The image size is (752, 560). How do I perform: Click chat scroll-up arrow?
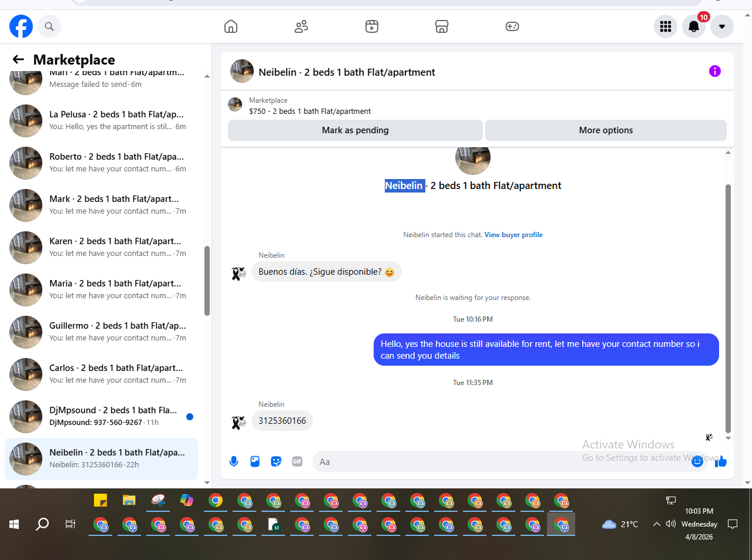pos(728,153)
